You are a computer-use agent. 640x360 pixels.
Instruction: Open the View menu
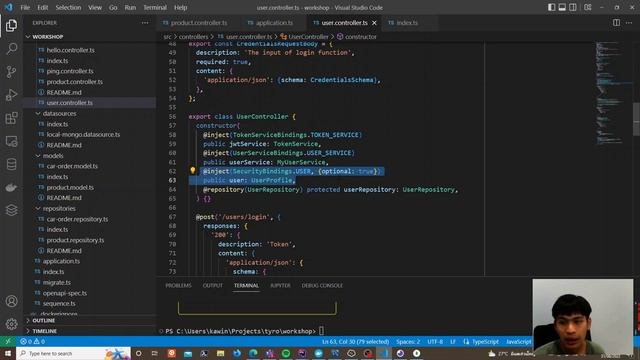pyautogui.click(x=95, y=7)
